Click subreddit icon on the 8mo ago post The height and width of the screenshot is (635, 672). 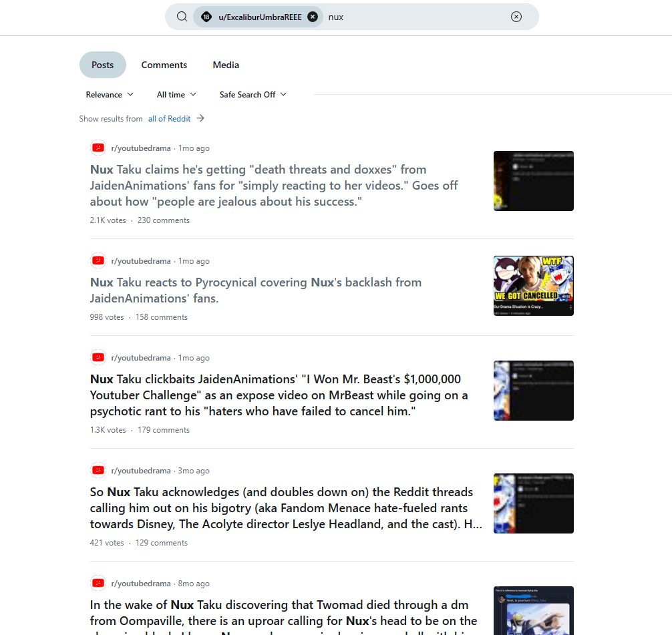click(x=98, y=583)
